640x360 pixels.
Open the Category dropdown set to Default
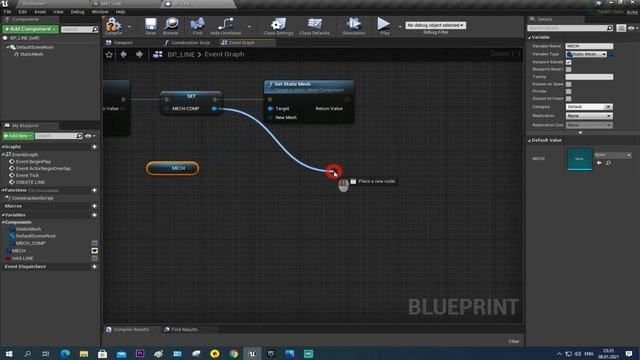[589, 107]
